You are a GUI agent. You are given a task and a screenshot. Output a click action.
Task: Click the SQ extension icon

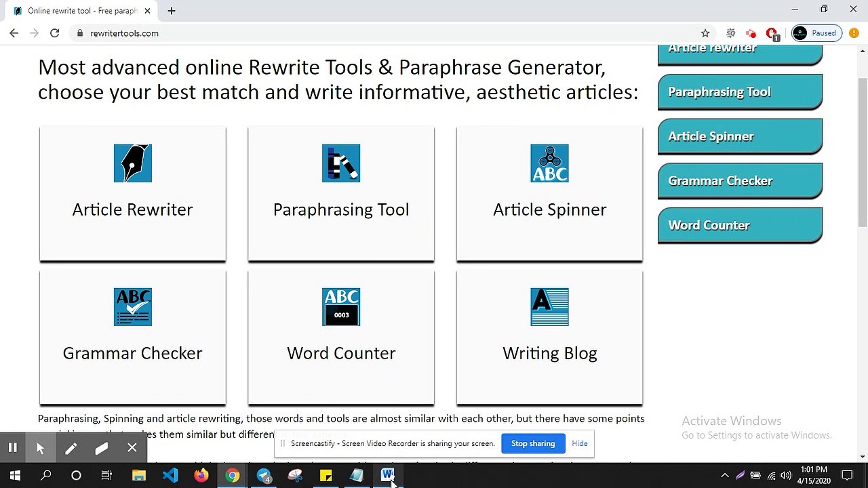coord(730,33)
